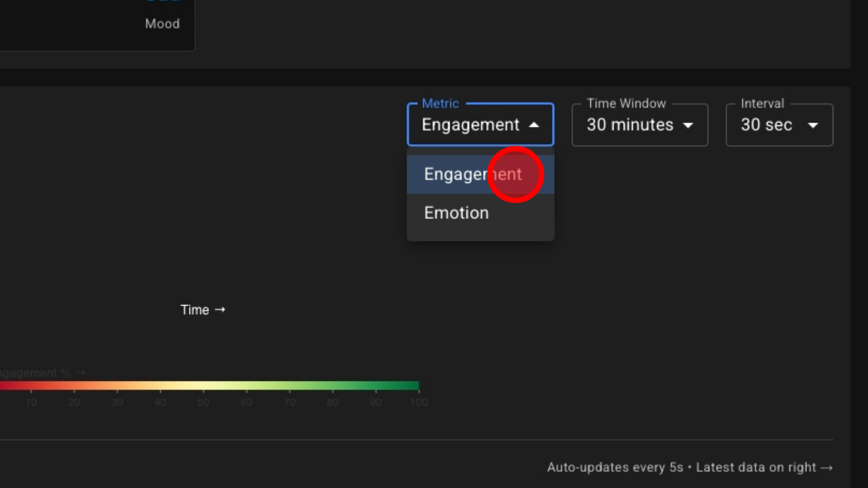The height and width of the screenshot is (488, 868).
Task: Open the Interval selector showing 30 sec
Action: pyautogui.click(x=767, y=125)
